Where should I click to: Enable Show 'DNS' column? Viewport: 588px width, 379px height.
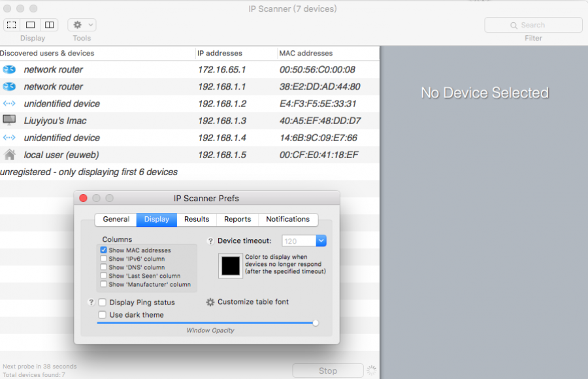[103, 267]
